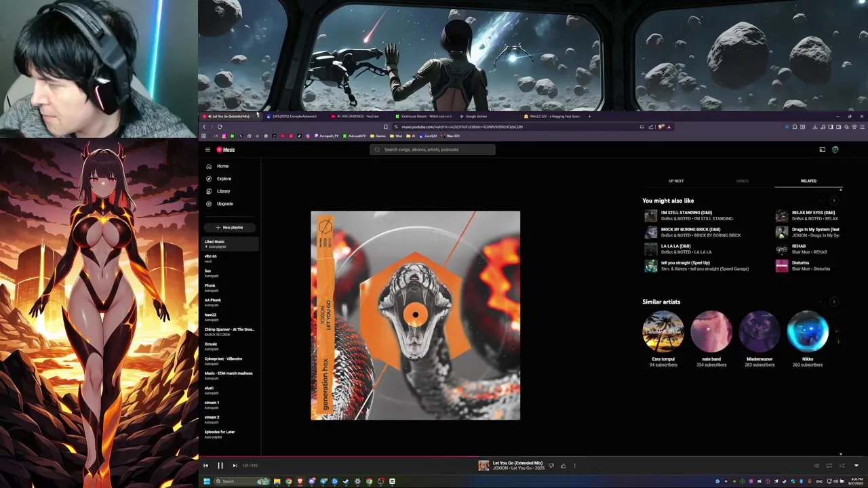This screenshot has width=868, height=488.
Task: Toggle shuffle in the player bar
Action: [x=842, y=466]
